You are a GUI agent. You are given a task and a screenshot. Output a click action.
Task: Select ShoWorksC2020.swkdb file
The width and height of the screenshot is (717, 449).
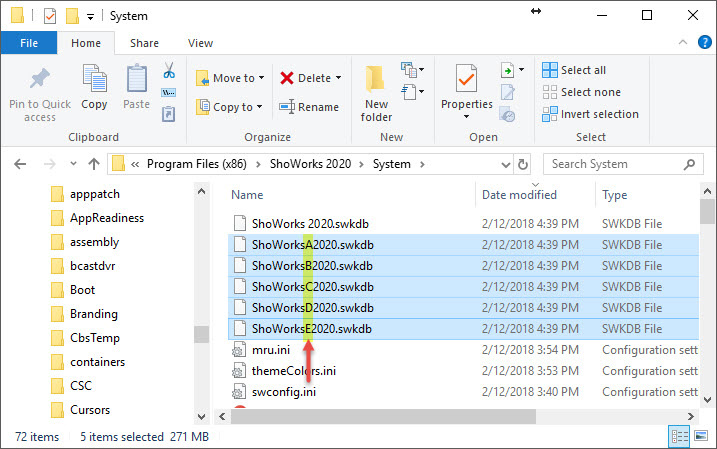[x=463, y=287]
